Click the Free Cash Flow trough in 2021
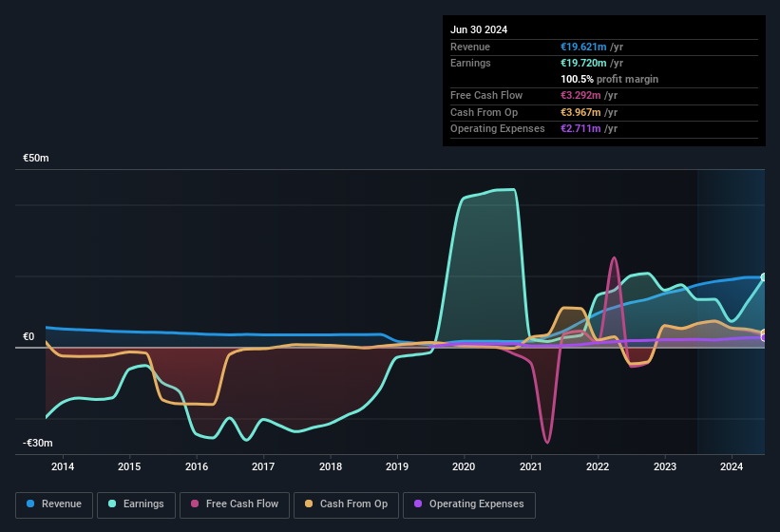Image resolution: width=780 pixels, height=532 pixels. point(547,442)
